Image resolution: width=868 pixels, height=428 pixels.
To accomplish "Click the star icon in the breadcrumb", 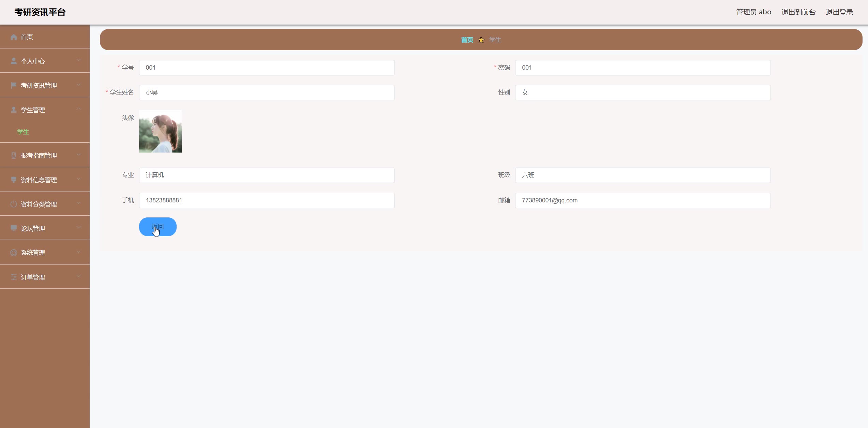I will click(481, 40).
